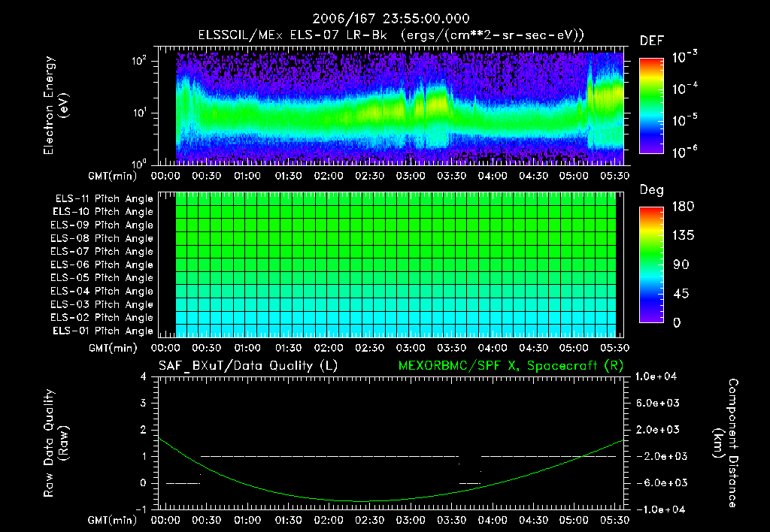The width and height of the screenshot is (770, 532).
Task: Select the ELS-06 Pitch Angle row label
Action: (102, 264)
